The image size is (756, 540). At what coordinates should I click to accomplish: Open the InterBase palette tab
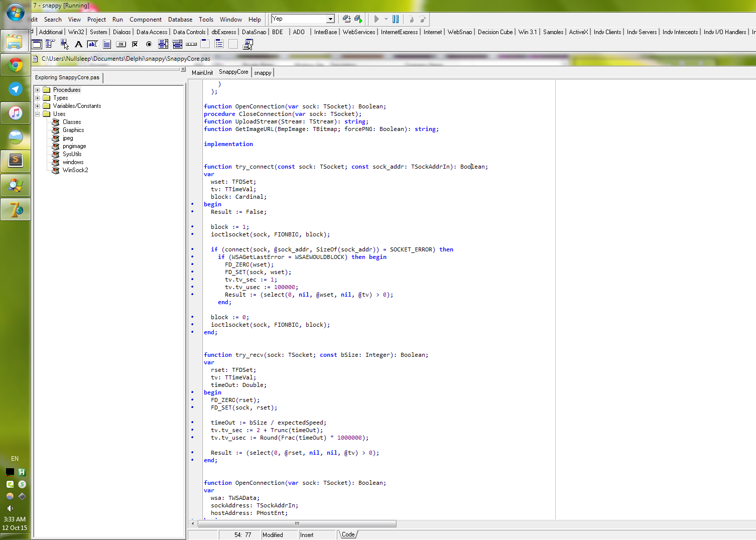pyautogui.click(x=326, y=32)
